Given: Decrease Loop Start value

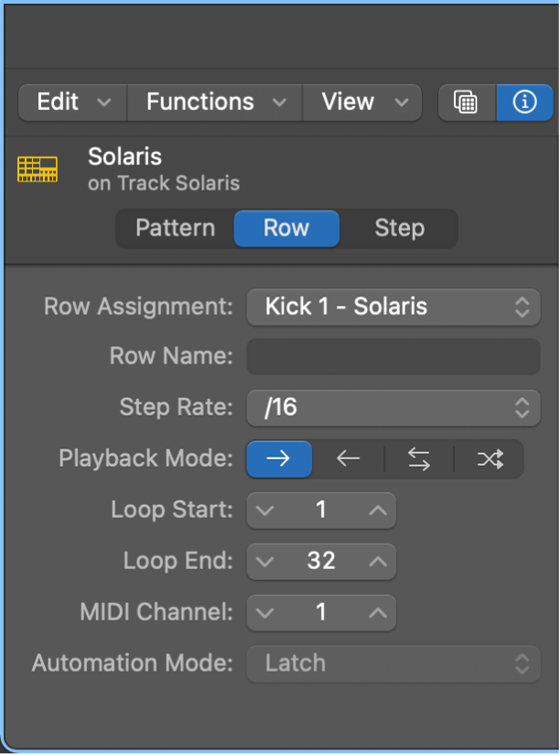Looking at the screenshot, I should tap(264, 511).
